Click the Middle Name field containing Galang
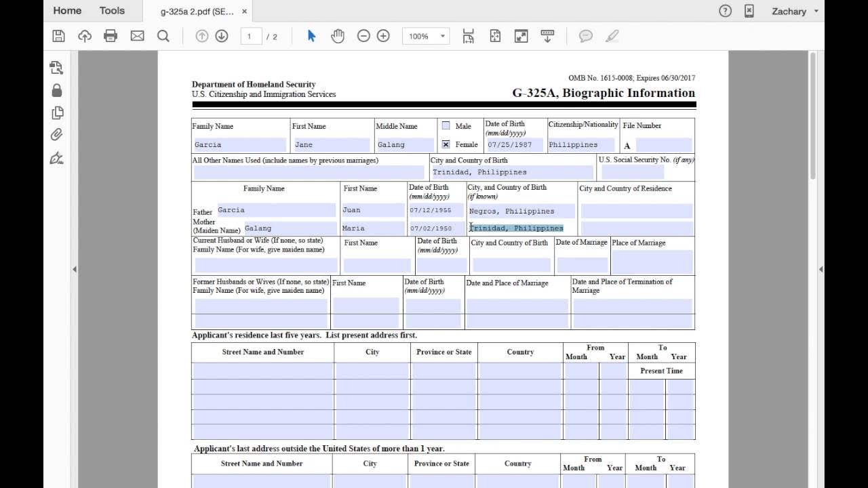This screenshot has width=868, height=488. [405, 144]
